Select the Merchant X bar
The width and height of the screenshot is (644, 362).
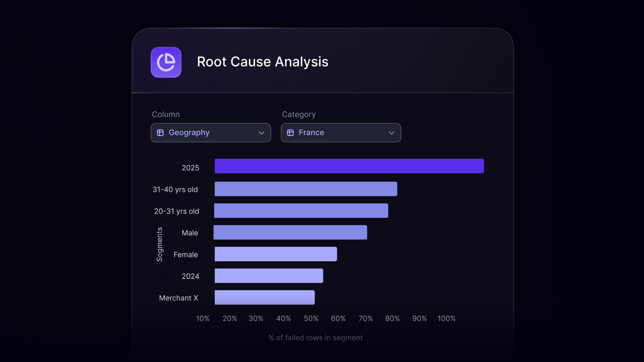point(264,298)
